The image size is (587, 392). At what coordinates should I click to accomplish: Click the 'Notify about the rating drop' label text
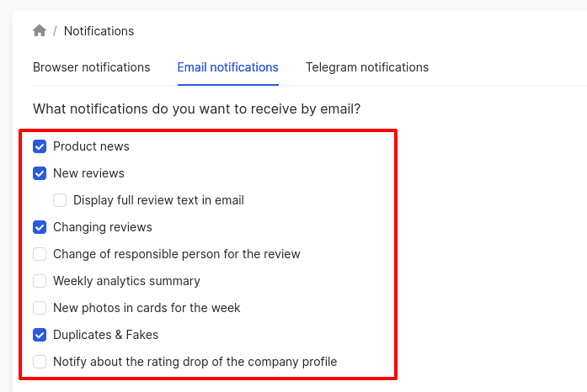[x=195, y=362]
